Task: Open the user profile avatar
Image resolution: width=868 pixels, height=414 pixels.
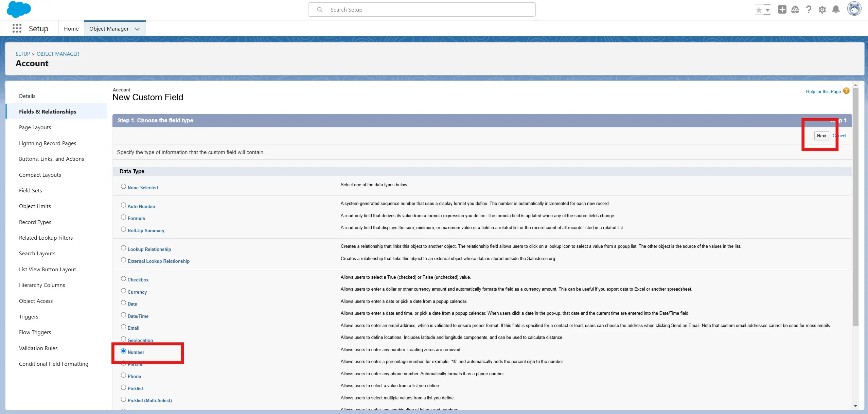Action: click(x=854, y=9)
